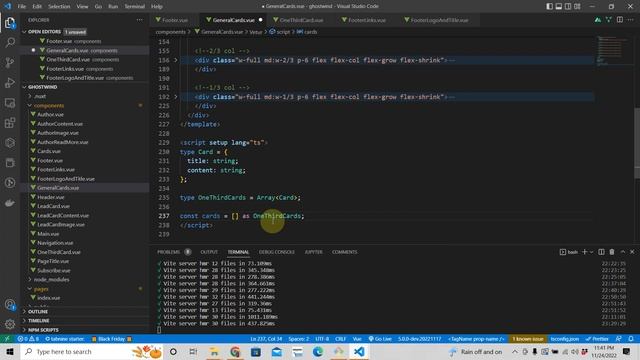The image size is (640, 360).
Task: Open Run and Debug view
Action: [10, 82]
